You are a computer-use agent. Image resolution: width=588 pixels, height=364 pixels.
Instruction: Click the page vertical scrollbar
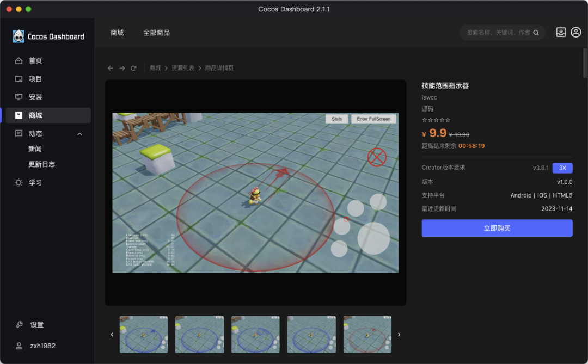coord(585,63)
